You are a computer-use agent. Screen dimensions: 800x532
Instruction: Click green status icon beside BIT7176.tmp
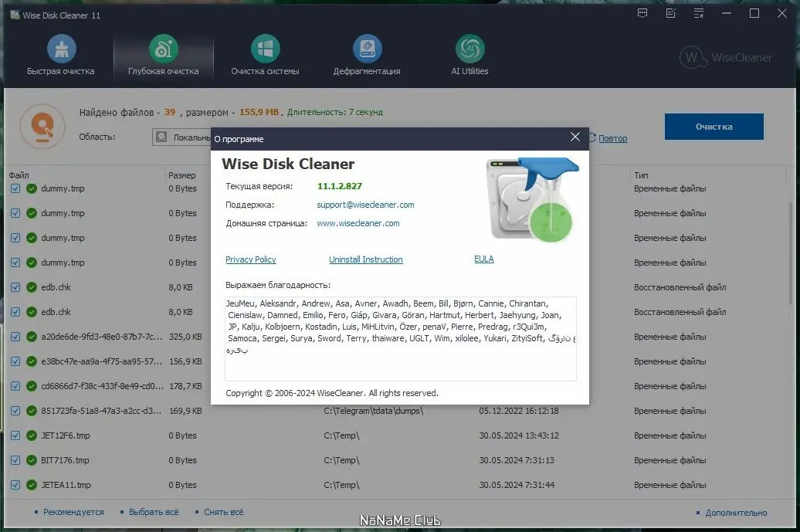[x=32, y=460]
